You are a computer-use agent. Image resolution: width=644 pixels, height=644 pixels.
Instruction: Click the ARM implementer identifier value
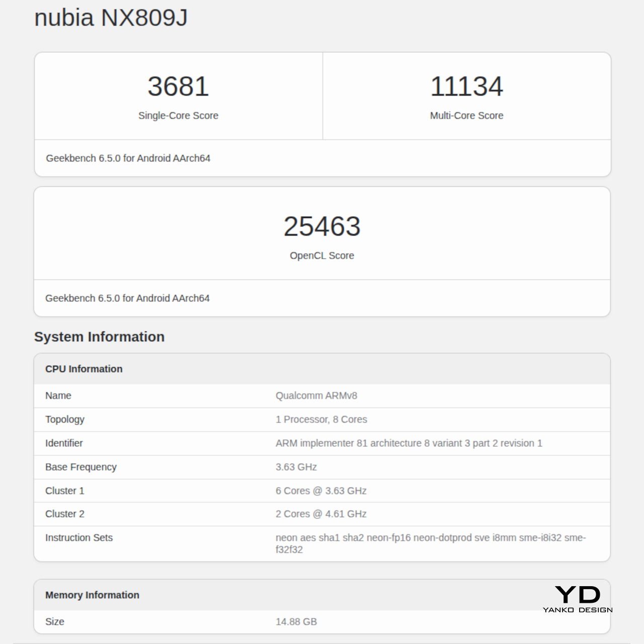[409, 443]
